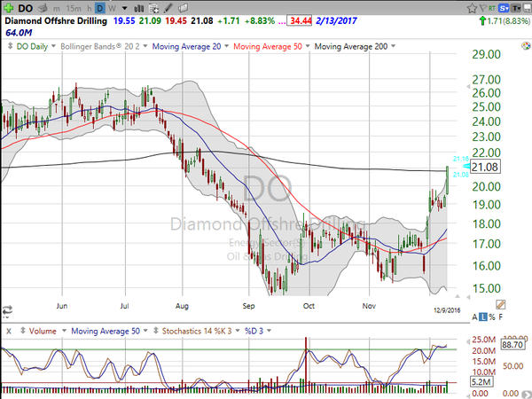The image size is (532, 399).
Task: Select percent '%' scale mode
Action: [492, 317]
